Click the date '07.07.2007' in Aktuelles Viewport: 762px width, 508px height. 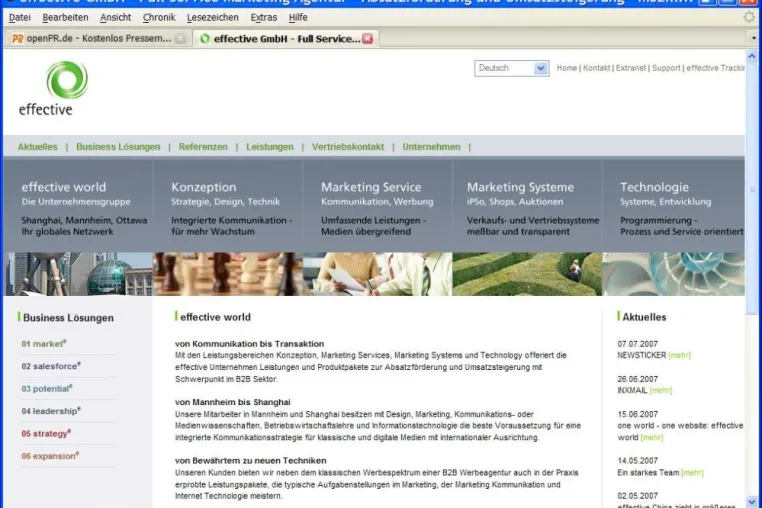click(637, 344)
